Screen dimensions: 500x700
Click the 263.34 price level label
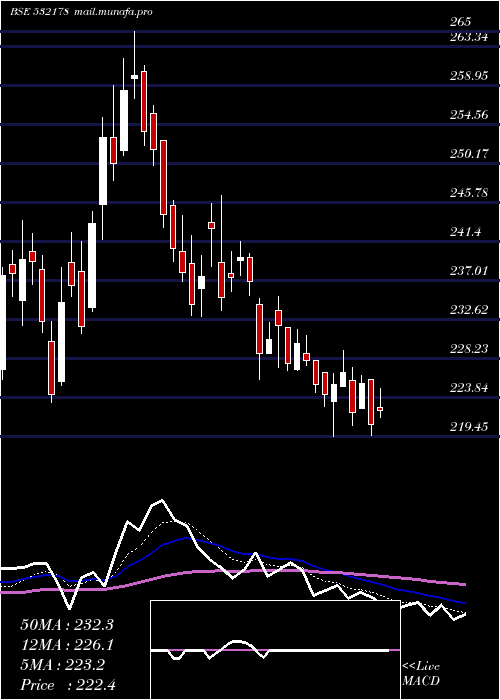click(x=468, y=37)
